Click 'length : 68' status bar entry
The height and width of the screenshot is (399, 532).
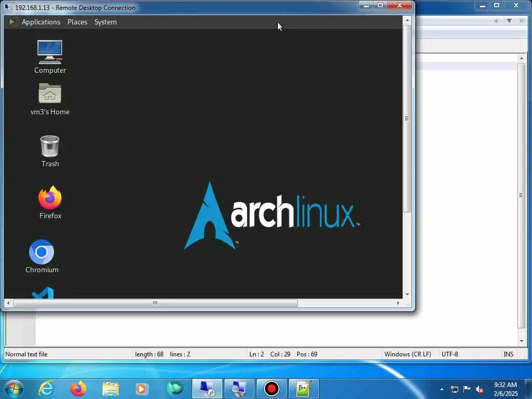(149, 354)
